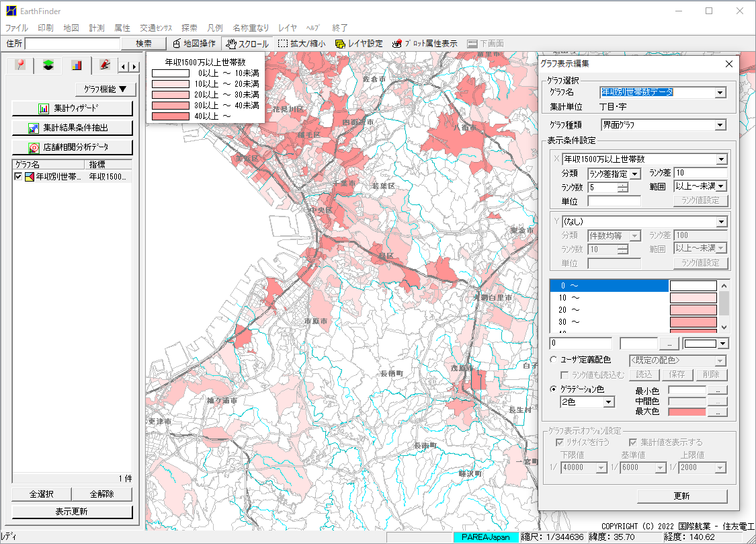The width and height of the screenshot is (756, 544).
Task: Toggle the リサイズを行う checkbox
Action: point(560,442)
